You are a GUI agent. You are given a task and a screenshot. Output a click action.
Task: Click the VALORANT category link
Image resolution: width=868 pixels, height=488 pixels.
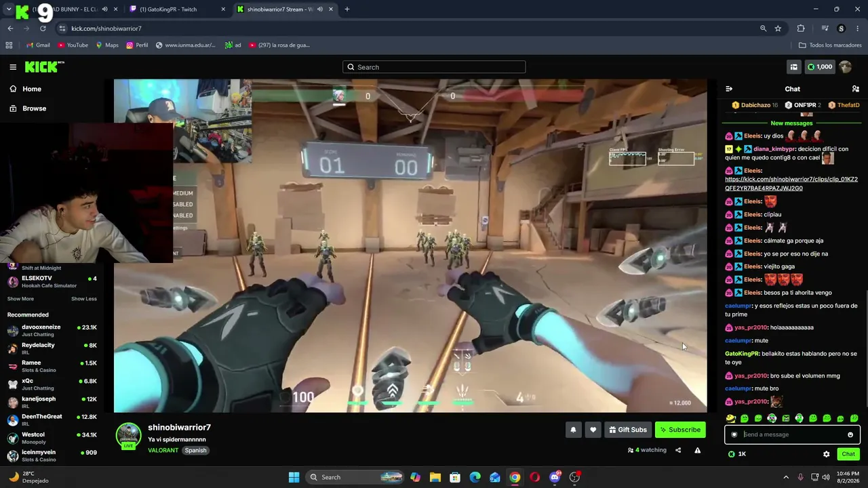click(163, 451)
